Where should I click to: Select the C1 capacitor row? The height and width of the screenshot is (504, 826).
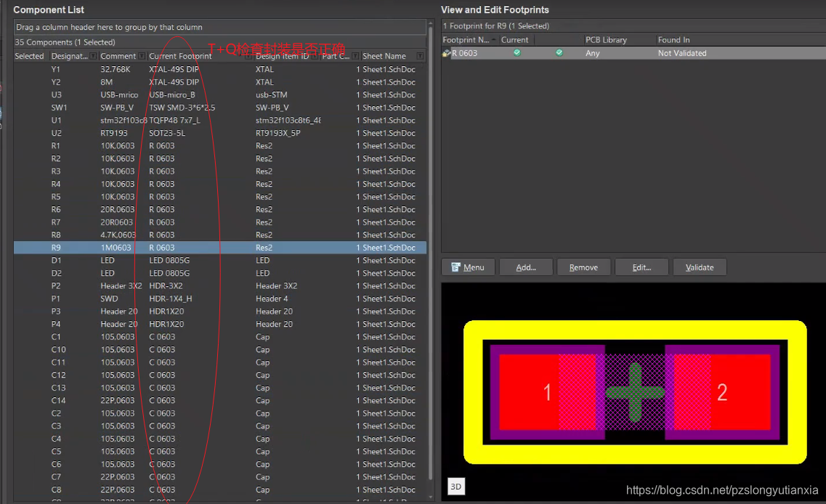coord(219,336)
